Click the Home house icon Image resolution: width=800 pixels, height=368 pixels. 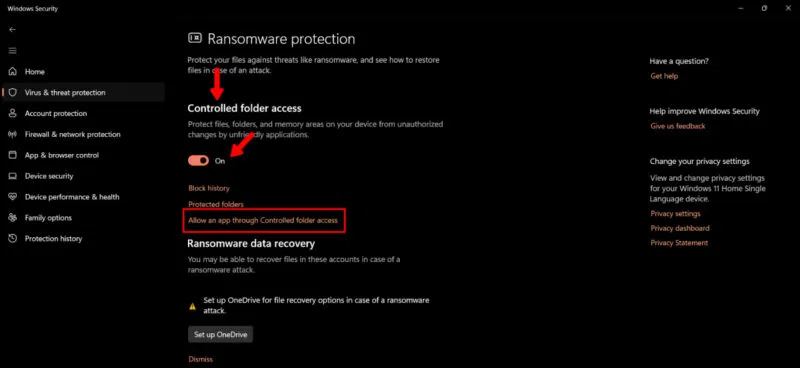[x=13, y=71]
